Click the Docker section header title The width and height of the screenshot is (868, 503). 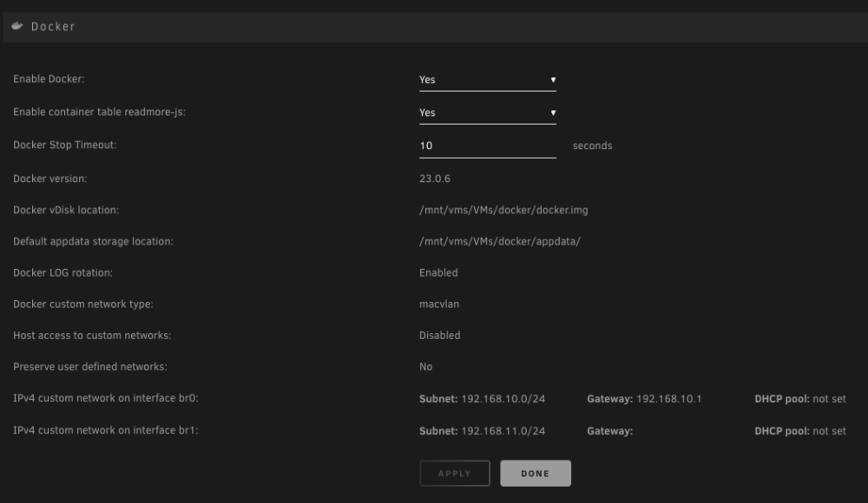(53, 27)
